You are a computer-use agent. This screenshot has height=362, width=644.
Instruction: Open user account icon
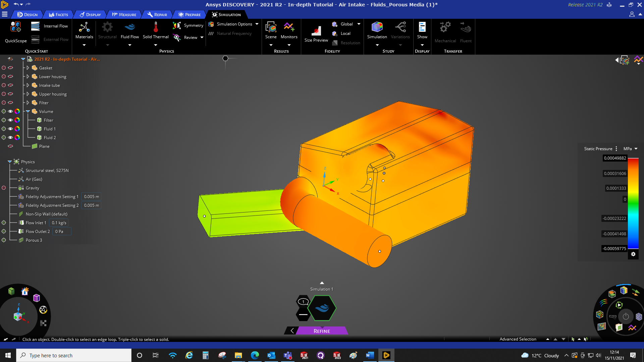pyautogui.click(x=632, y=14)
